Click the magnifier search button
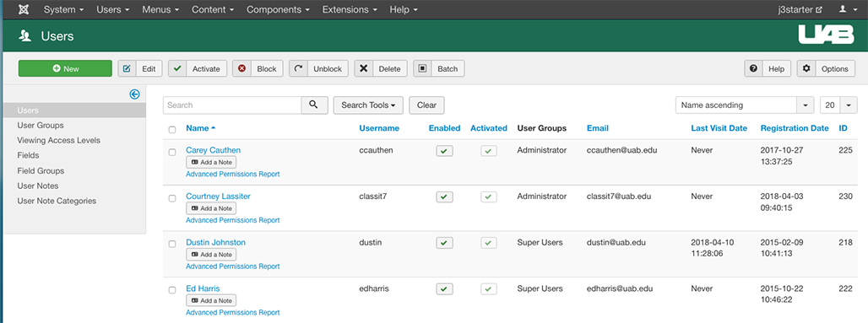This screenshot has height=323, width=868. click(x=314, y=105)
